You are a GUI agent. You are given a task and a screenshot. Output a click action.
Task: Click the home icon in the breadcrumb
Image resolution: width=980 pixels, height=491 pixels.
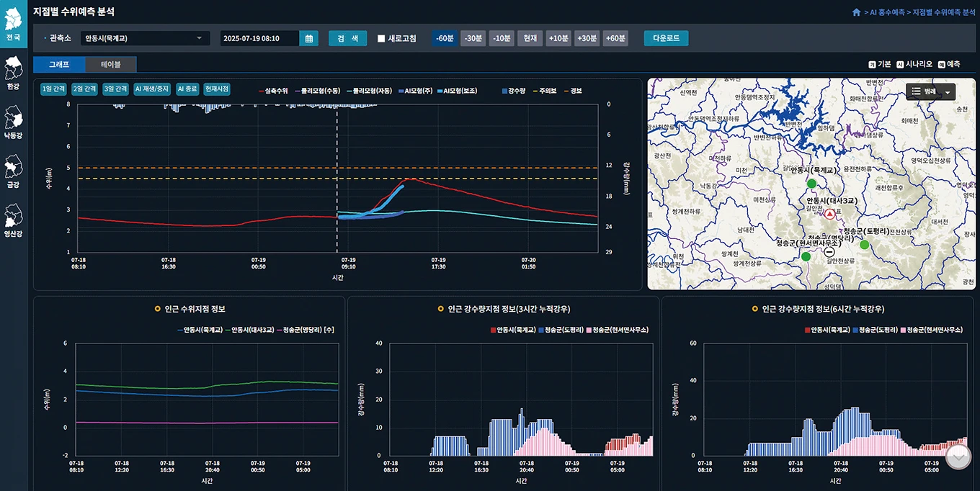click(x=856, y=12)
